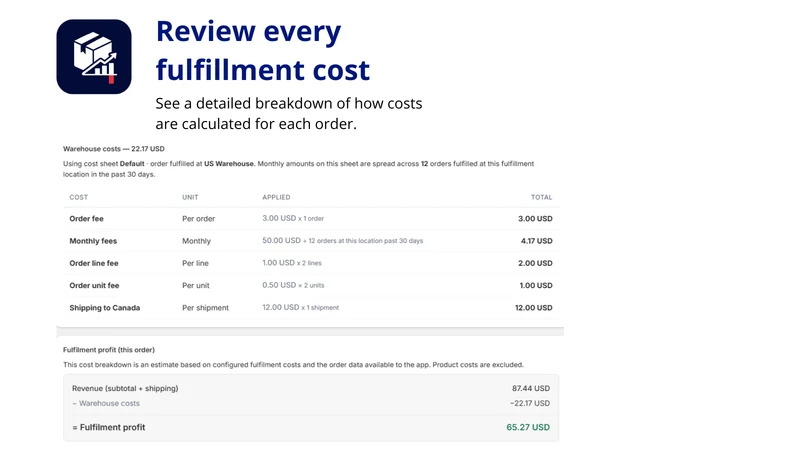
Task: Click the '−22.17 USD' warehouse value
Action: coord(530,403)
